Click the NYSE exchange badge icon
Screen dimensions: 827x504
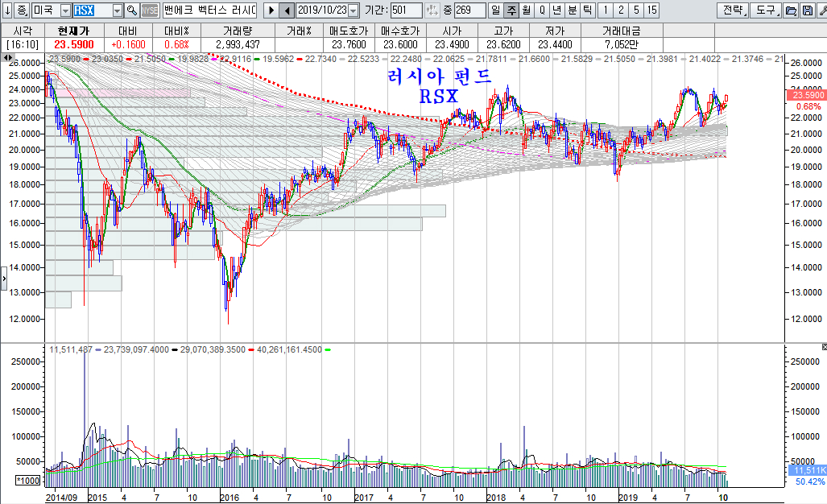(x=150, y=10)
